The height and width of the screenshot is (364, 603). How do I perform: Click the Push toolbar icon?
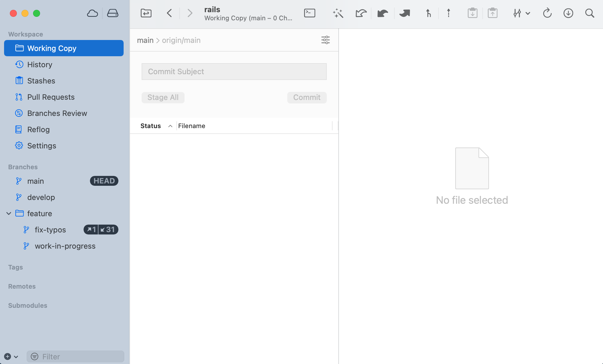pyautogui.click(x=405, y=13)
